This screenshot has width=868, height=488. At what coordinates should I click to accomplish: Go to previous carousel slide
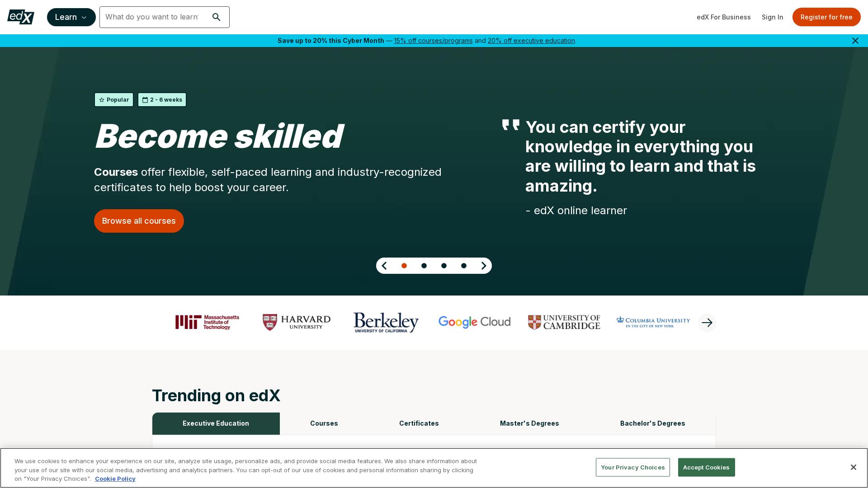pos(384,266)
